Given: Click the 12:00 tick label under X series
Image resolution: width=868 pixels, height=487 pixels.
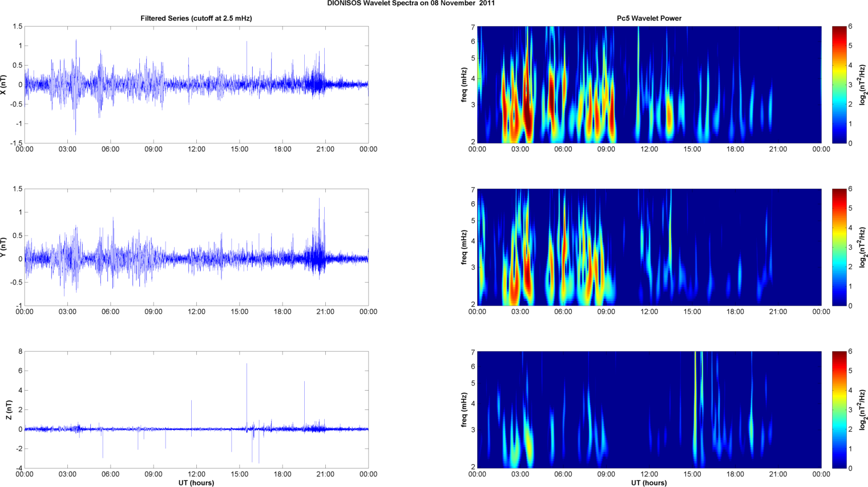Looking at the screenshot, I should (196, 149).
